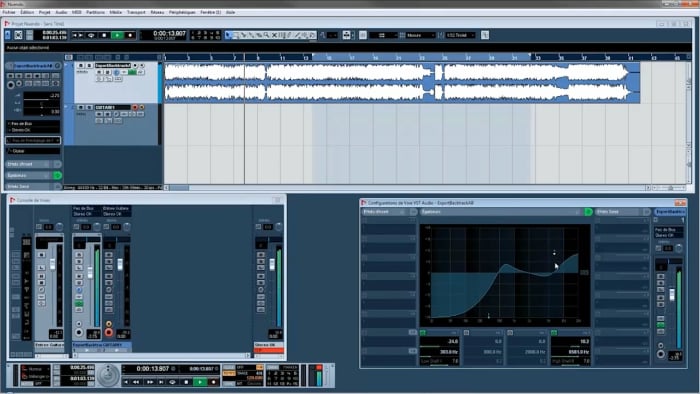Open the Projet menu

click(45, 12)
